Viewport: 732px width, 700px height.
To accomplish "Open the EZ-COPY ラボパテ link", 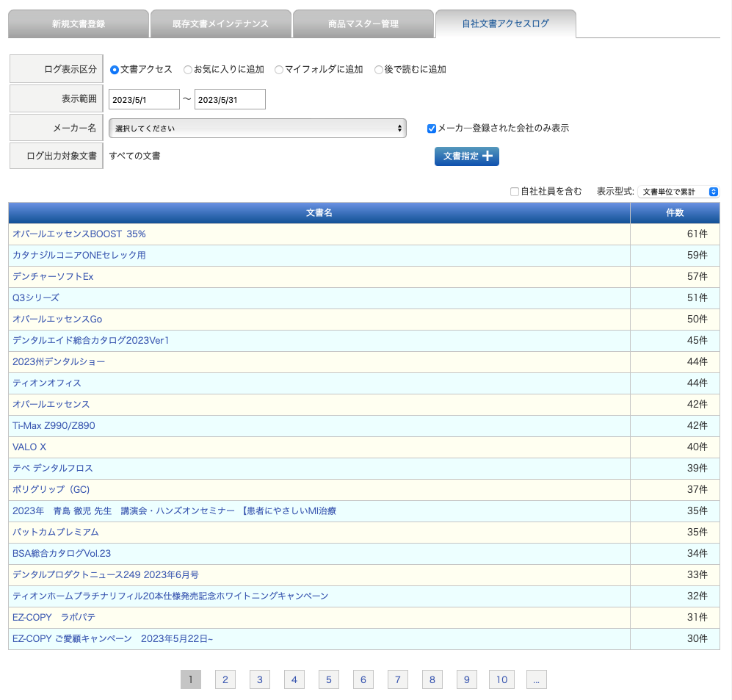I will [x=54, y=617].
